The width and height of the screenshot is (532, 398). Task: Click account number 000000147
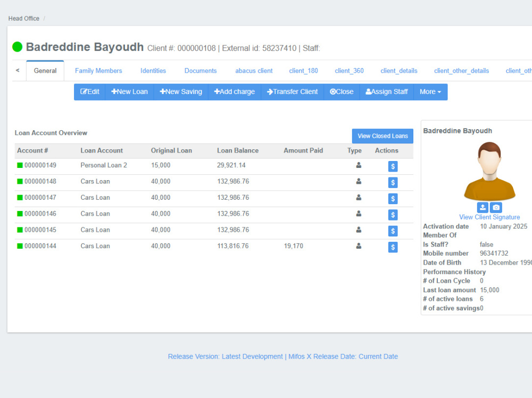pyautogui.click(x=40, y=198)
